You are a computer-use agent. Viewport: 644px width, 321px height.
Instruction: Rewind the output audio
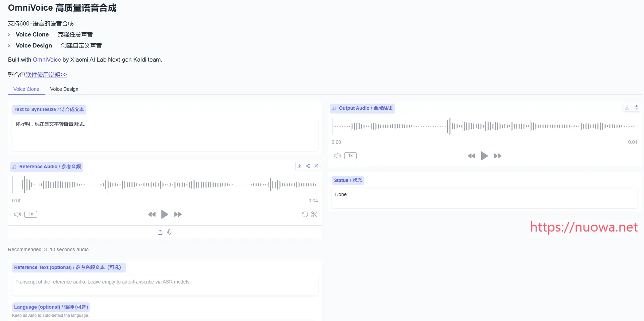click(471, 156)
